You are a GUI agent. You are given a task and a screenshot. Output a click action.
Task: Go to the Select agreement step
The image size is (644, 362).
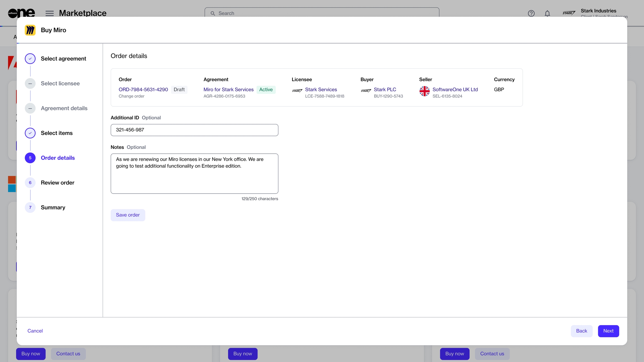coord(63,59)
